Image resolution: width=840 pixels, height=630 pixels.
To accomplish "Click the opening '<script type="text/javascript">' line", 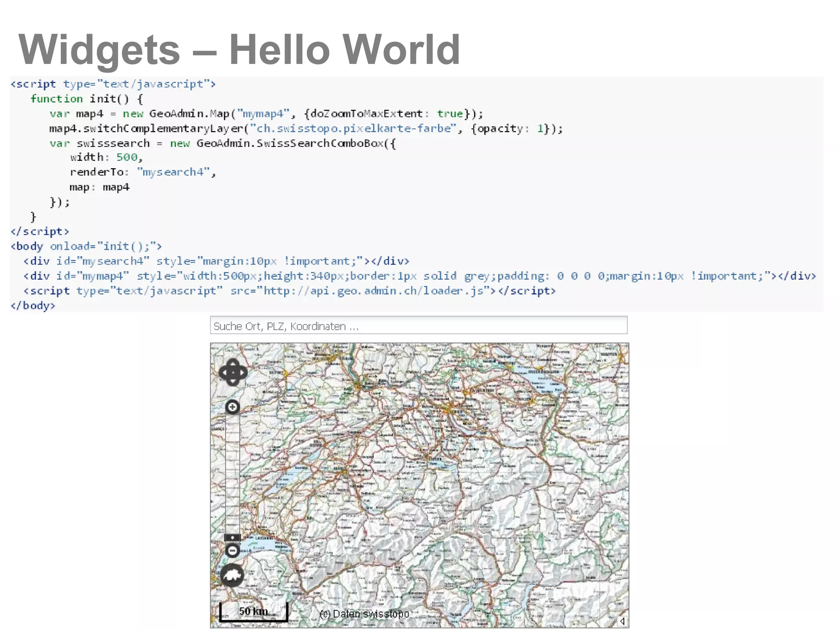I will (x=113, y=84).
